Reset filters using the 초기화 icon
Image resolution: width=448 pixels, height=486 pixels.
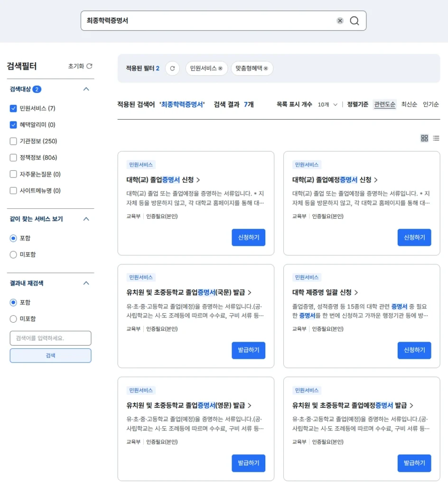[90, 66]
